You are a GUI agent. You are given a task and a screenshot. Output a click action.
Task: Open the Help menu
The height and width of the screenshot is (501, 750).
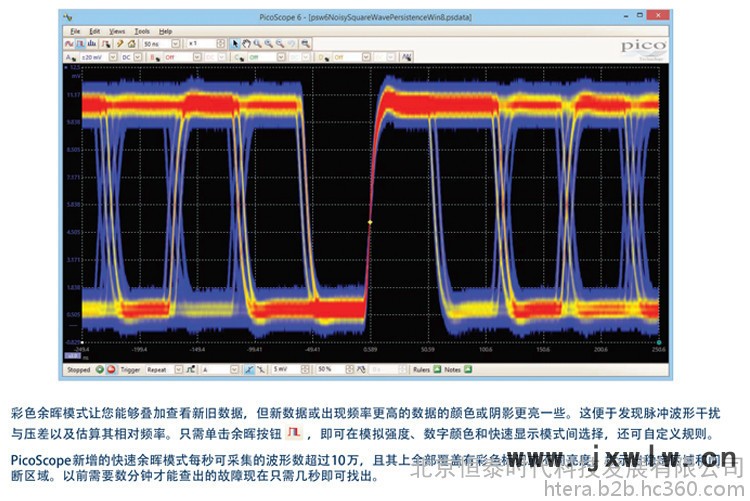[x=165, y=32]
